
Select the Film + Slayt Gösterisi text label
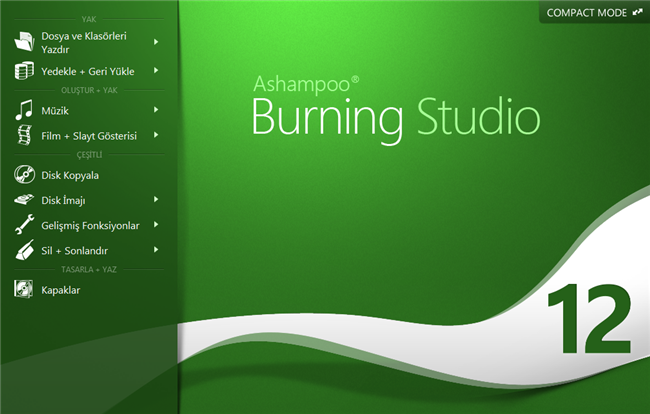[x=89, y=135]
